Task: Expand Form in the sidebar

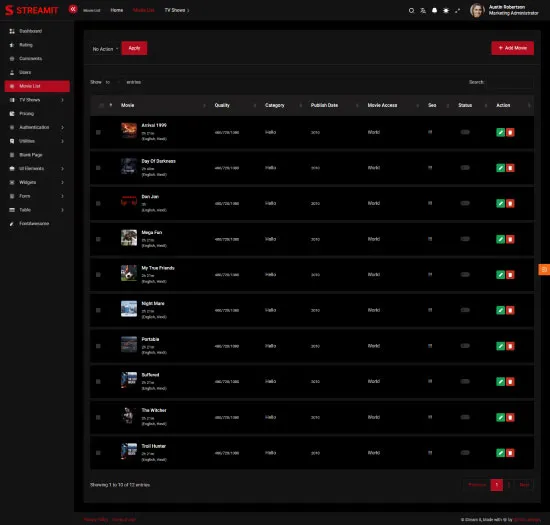Action: pyautogui.click(x=37, y=196)
